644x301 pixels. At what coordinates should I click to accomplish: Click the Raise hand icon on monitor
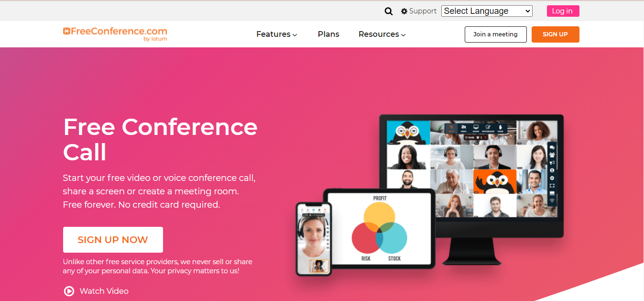(x=500, y=127)
